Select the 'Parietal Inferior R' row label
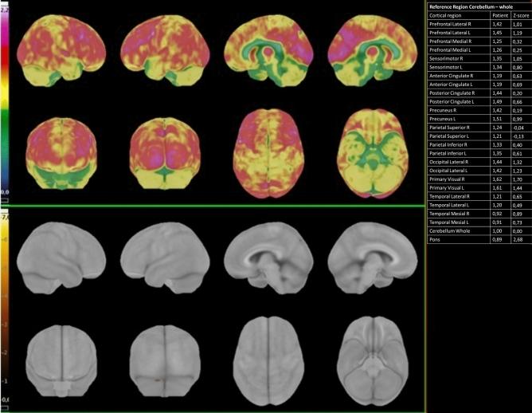 coord(448,144)
